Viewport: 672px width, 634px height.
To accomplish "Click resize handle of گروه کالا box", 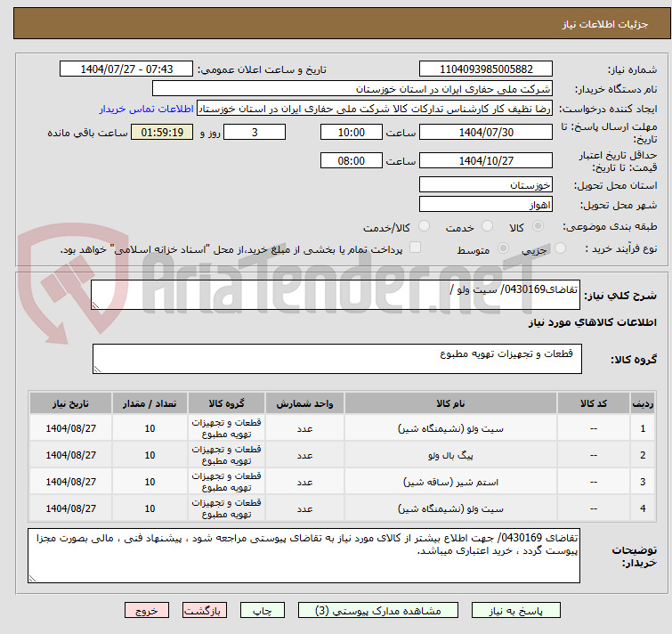I will [97, 369].
